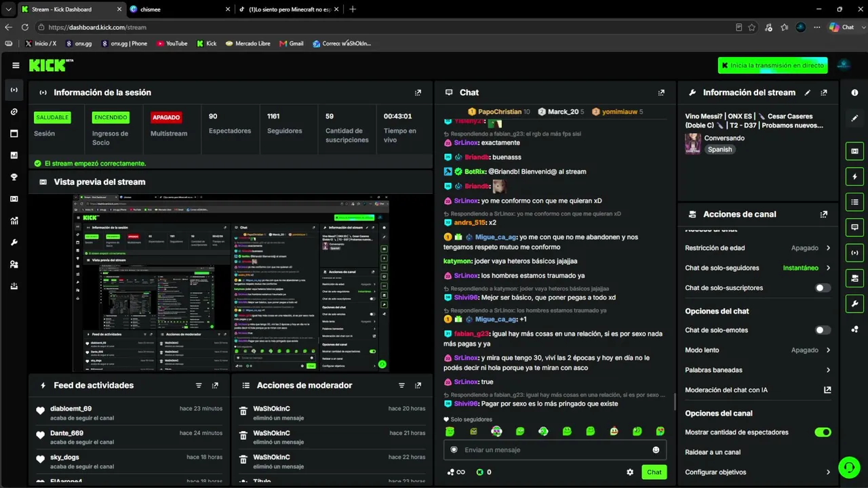Toggle the list widget in the right rail
The image size is (868, 488).
pos(854,202)
